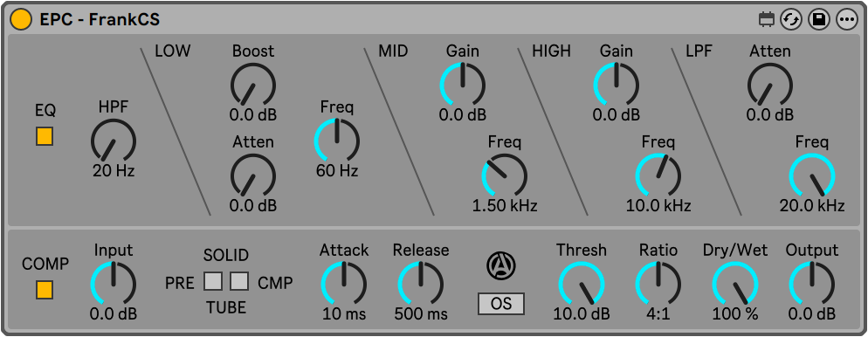Toggle the CMP solid/tube switch
The height and width of the screenshot is (337, 868).
(x=239, y=281)
